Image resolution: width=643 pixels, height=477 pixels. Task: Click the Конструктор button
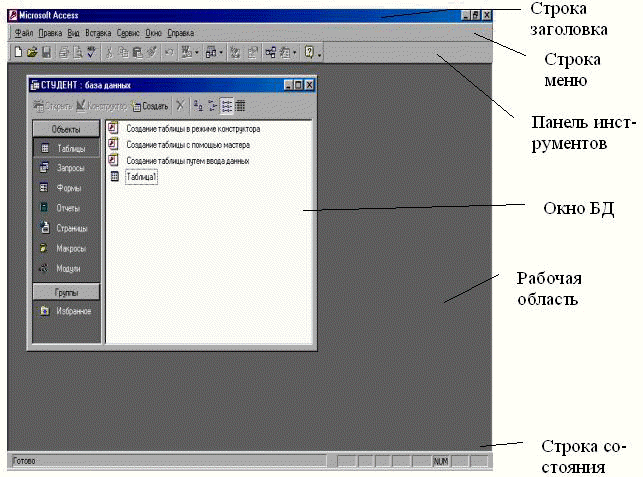coord(101,106)
